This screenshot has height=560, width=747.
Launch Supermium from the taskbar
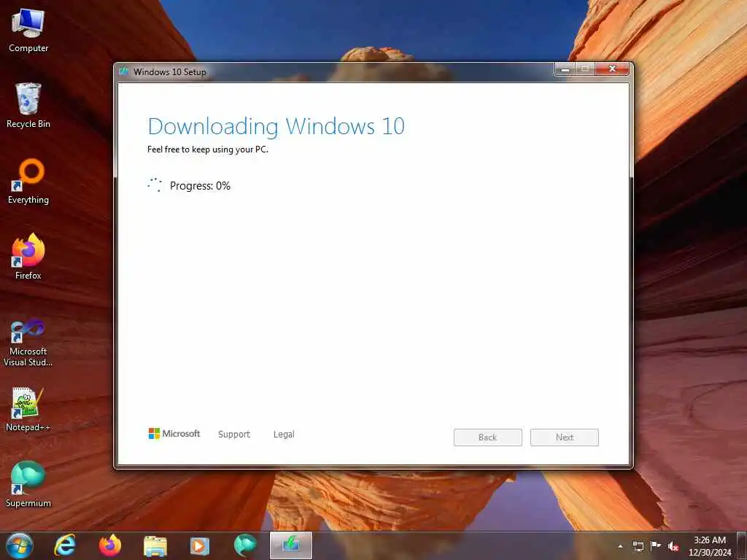pos(245,545)
